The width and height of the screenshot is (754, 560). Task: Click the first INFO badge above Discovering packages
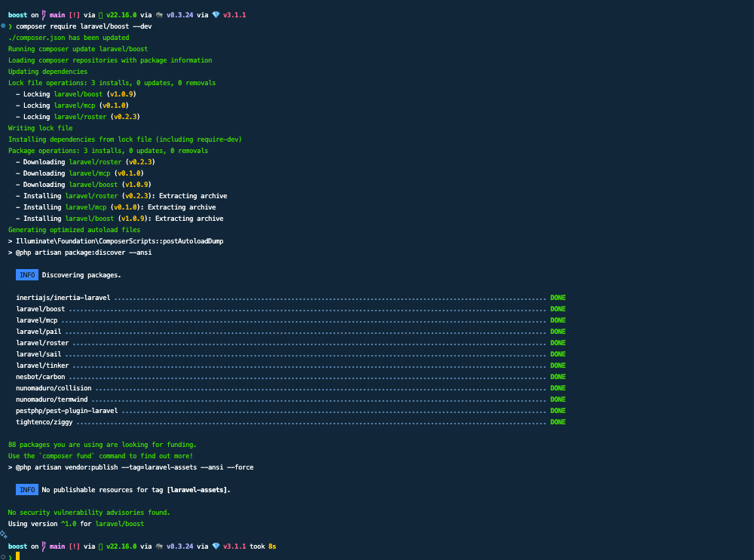coord(26,274)
